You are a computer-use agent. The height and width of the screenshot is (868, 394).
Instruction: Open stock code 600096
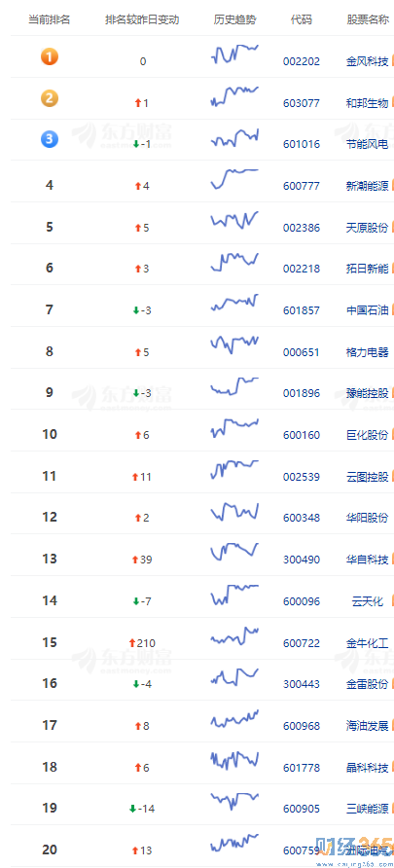[301, 601]
